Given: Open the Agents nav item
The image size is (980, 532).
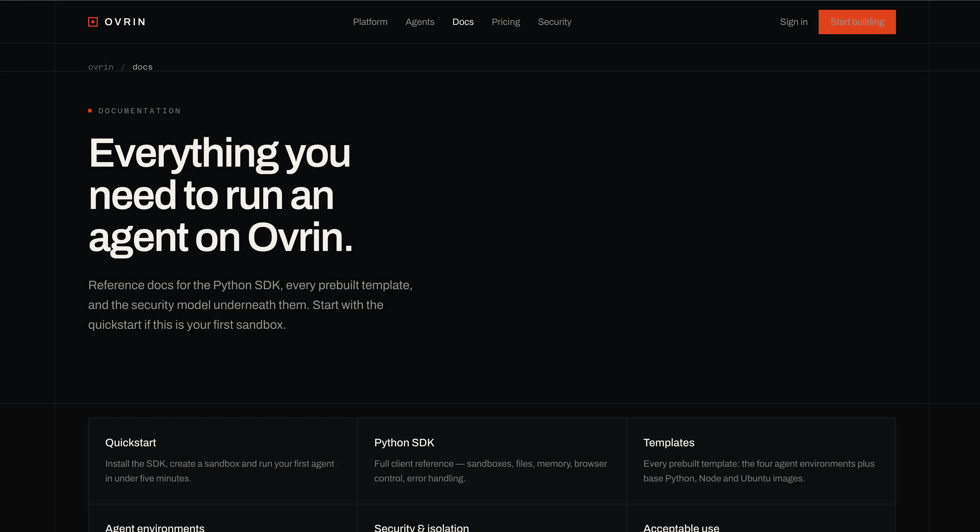Looking at the screenshot, I should [420, 22].
